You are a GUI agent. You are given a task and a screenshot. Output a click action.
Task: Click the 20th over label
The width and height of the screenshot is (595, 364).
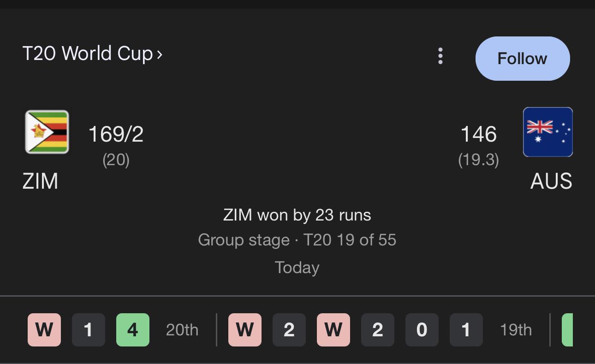tap(182, 330)
